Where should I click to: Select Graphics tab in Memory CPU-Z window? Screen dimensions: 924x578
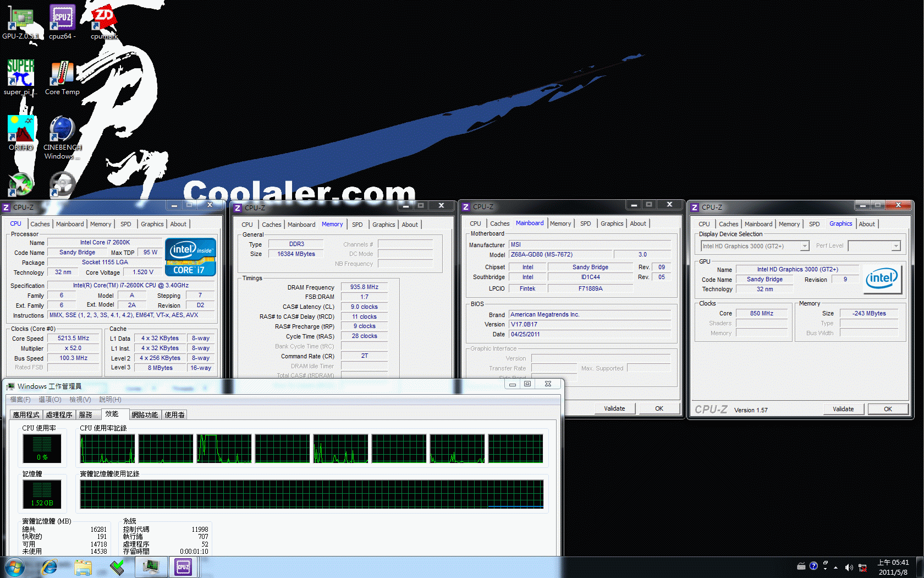coord(384,225)
